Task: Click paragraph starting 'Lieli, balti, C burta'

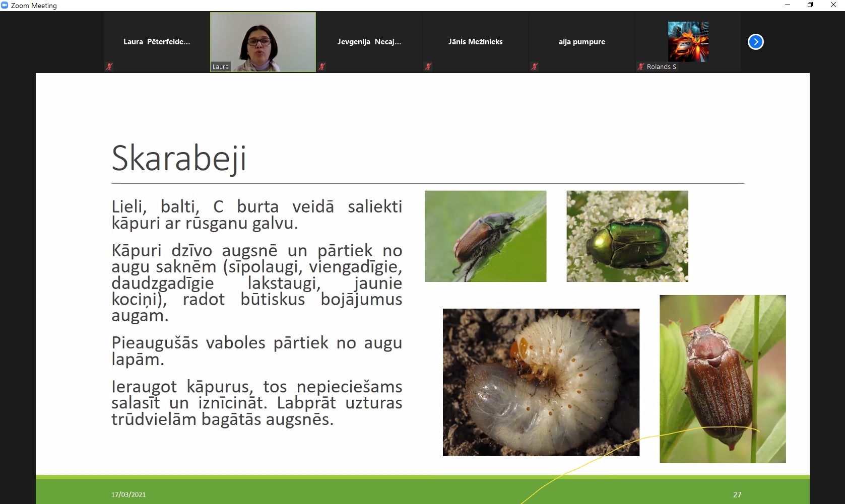Action: coord(257,214)
